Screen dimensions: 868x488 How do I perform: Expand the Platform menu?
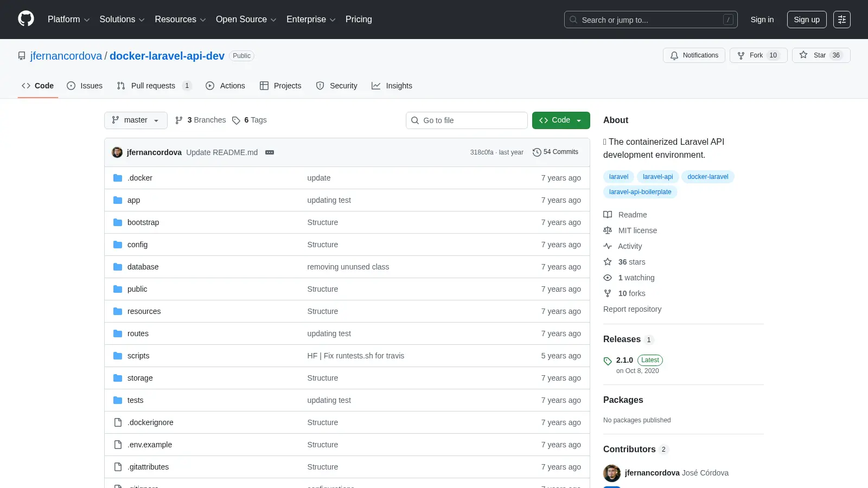(68, 20)
